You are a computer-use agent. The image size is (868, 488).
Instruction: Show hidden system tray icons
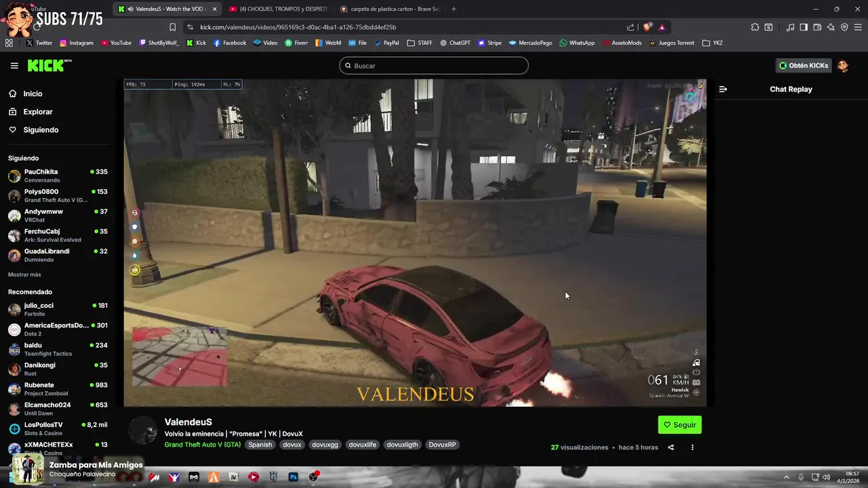(x=787, y=477)
